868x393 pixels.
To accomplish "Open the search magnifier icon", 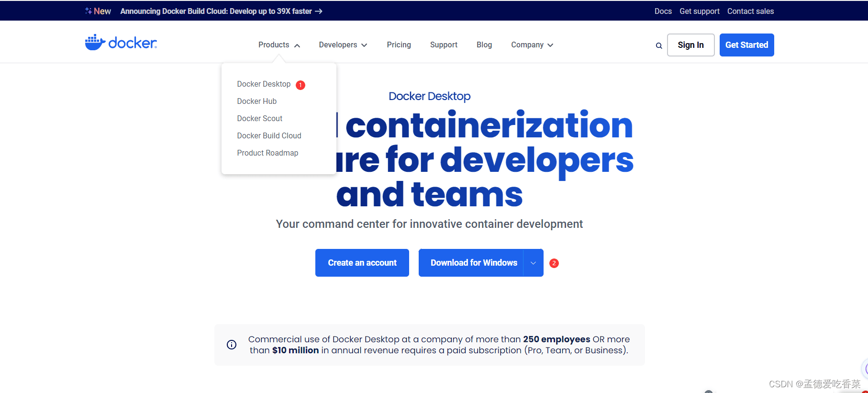I will (x=659, y=45).
